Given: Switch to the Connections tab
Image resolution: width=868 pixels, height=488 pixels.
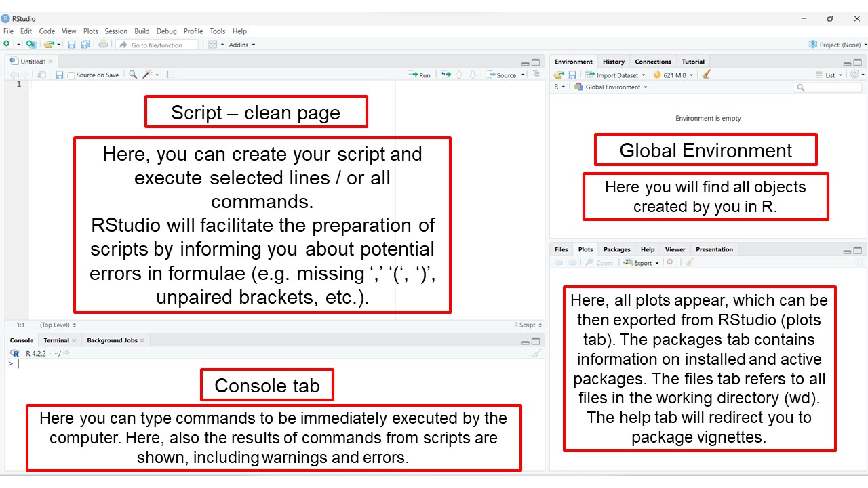Looking at the screenshot, I should click(x=653, y=62).
